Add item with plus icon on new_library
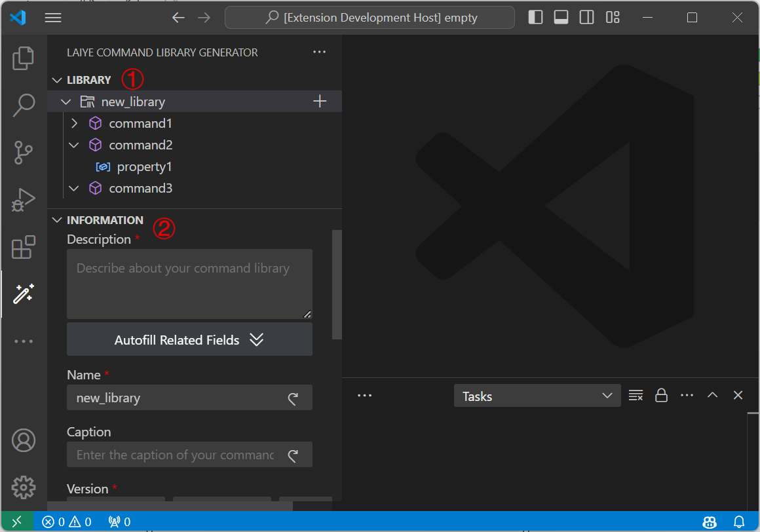The image size is (760, 532). click(320, 102)
